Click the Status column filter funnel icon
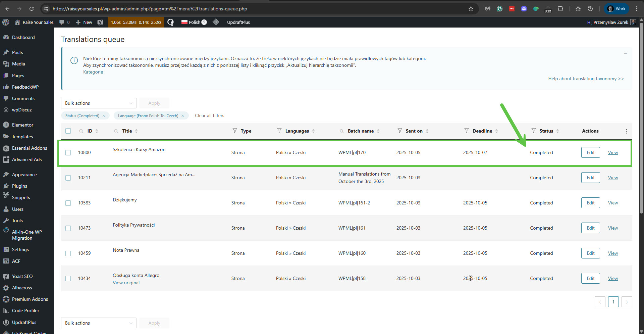 533,131
